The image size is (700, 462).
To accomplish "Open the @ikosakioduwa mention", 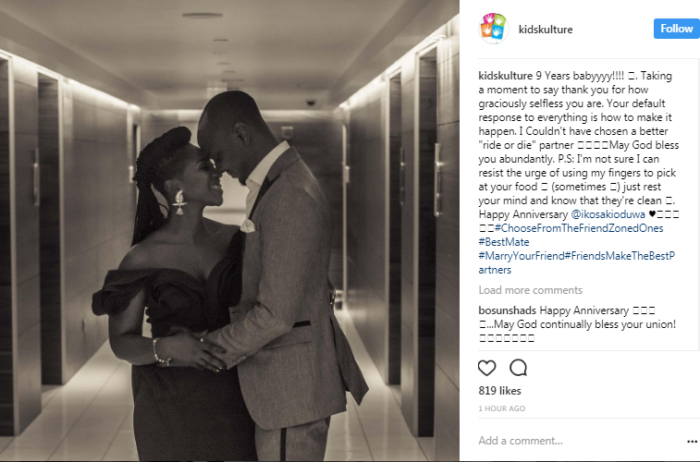I will click(608, 214).
